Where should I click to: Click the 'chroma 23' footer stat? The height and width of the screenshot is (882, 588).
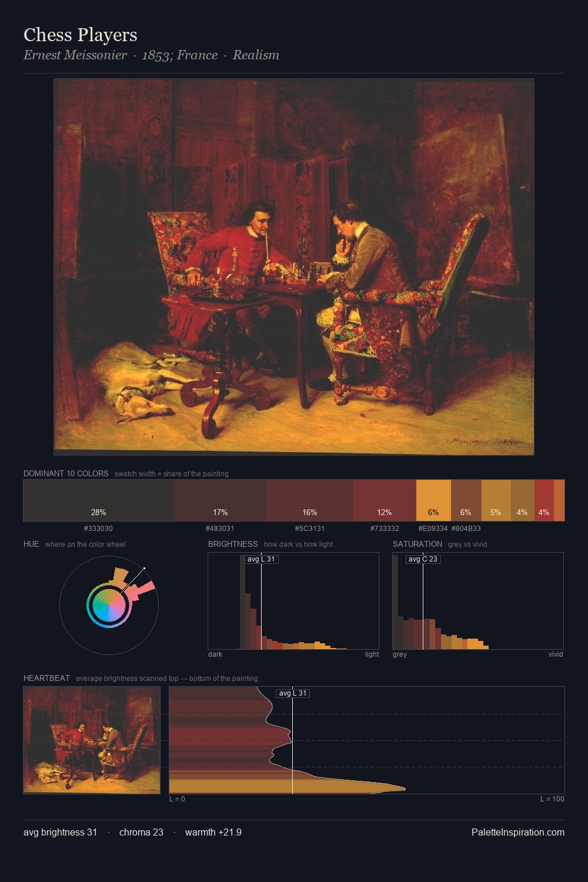click(141, 832)
